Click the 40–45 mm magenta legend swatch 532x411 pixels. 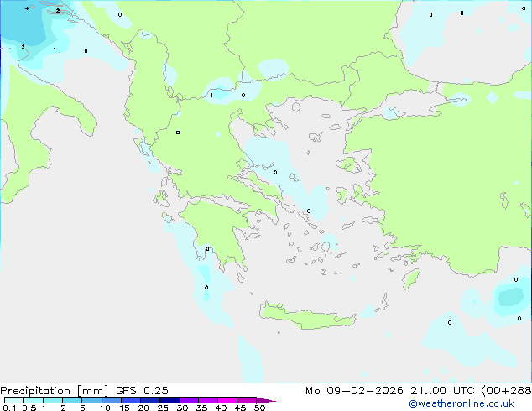[x=227, y=400]
